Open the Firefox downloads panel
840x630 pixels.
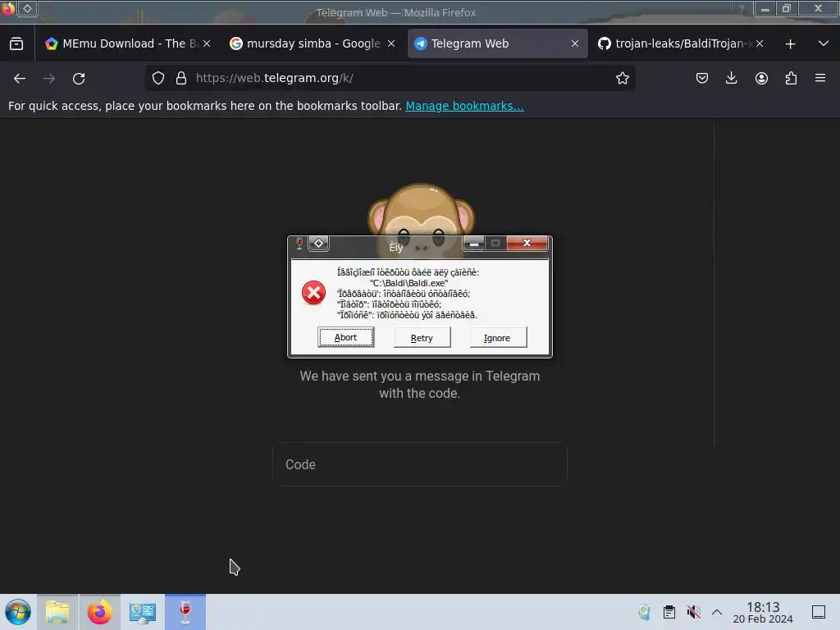731,78
